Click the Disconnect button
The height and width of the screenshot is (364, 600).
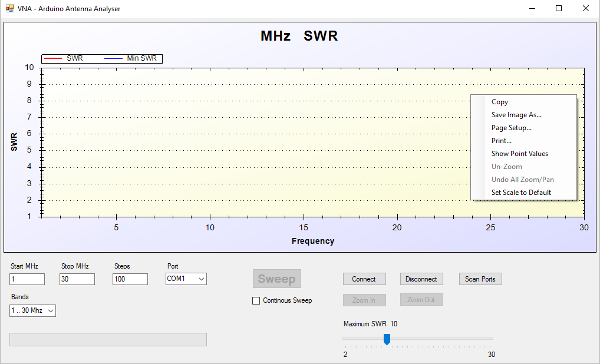pyautogui.click(x=421, y=279)
